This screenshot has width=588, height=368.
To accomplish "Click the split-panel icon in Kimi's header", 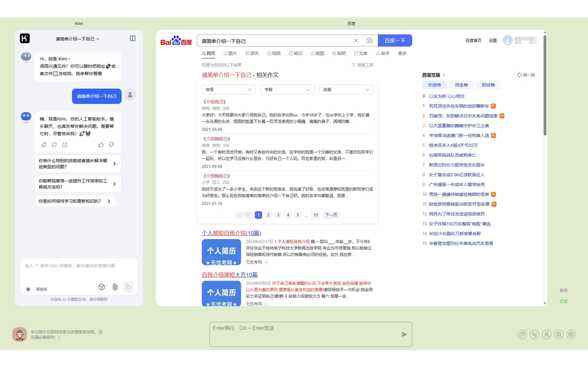I will 132,39.
